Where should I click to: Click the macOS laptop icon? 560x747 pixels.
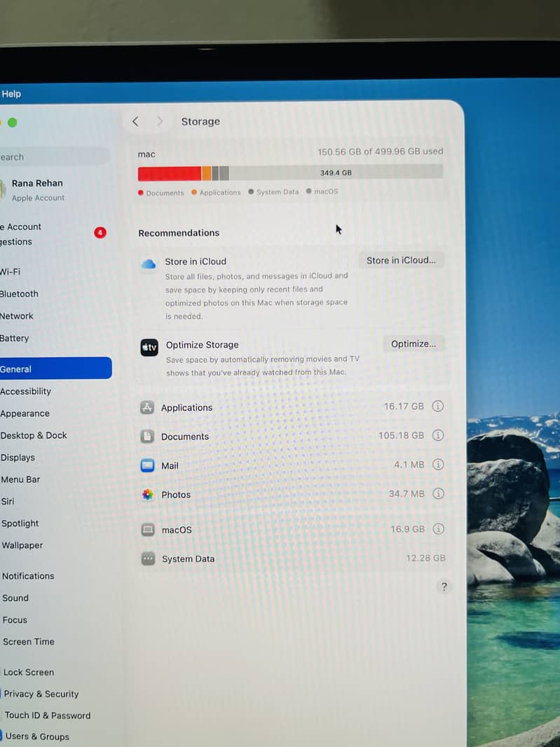pos(148,529)
